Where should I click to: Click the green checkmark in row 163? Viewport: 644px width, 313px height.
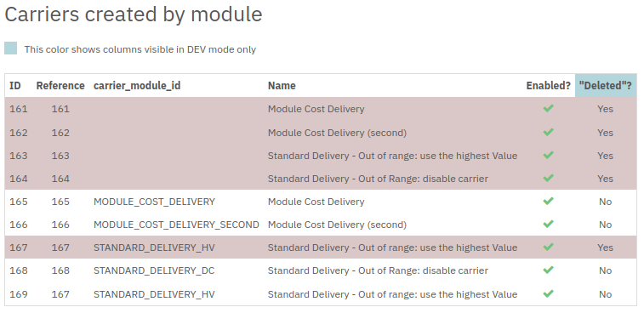[548, 156]
